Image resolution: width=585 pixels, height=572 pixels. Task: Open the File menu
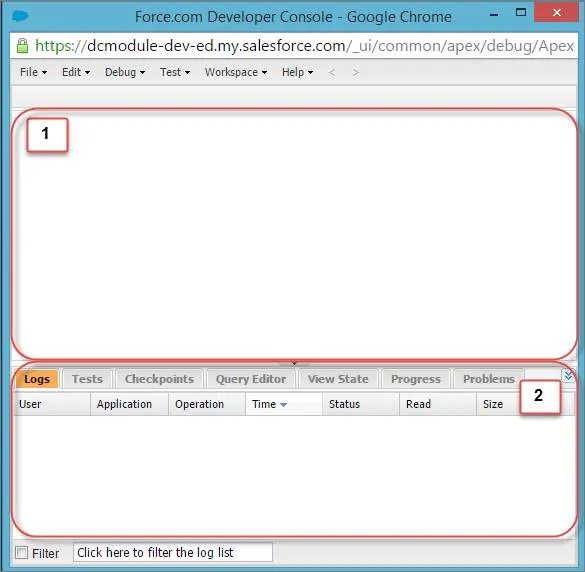[33, 72]
